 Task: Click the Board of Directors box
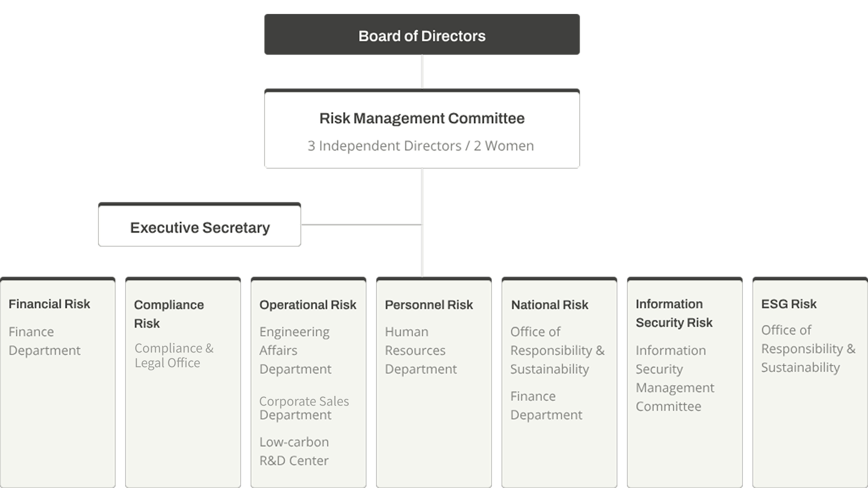coord(422,34)
